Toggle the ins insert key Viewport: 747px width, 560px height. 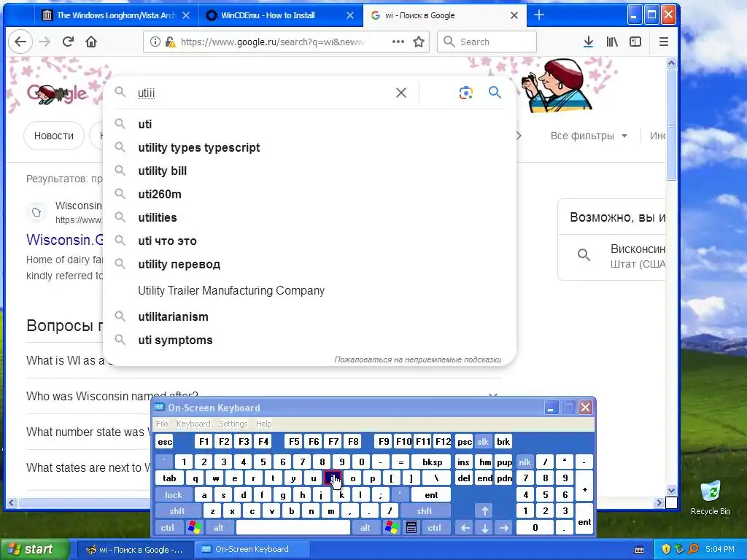click(x=463, y=462)
